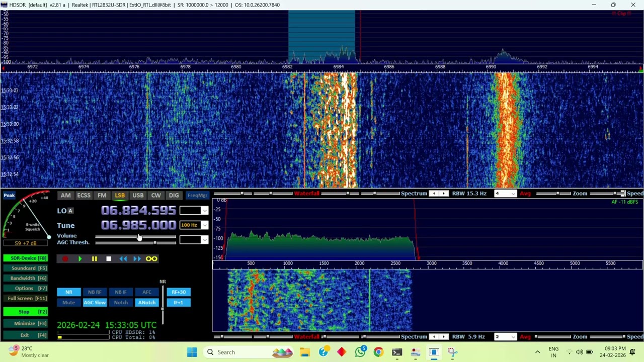Select LSB demodulation mode
This screenshot has height=362, width=644.
(120, 196)
